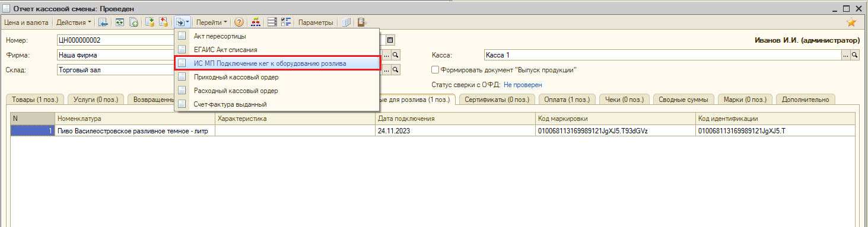Click the yellow star favorites icon

click(x=851, y=23)
